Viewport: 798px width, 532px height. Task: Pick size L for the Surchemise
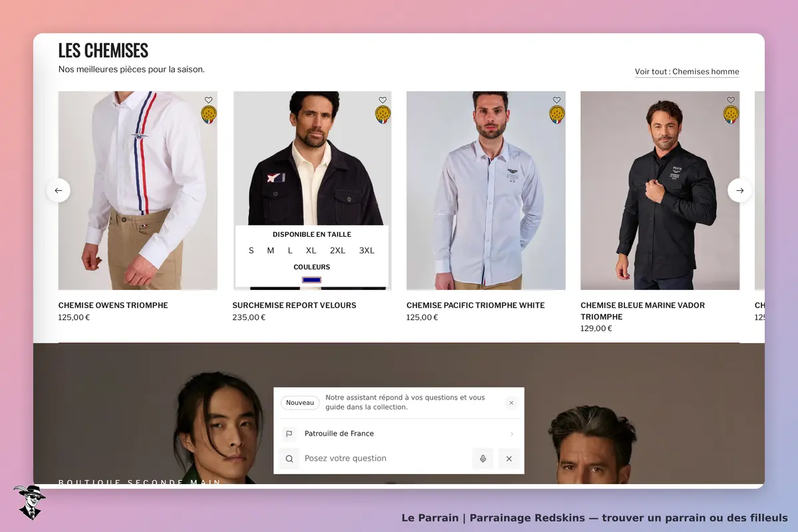click(x=290, y=251)
